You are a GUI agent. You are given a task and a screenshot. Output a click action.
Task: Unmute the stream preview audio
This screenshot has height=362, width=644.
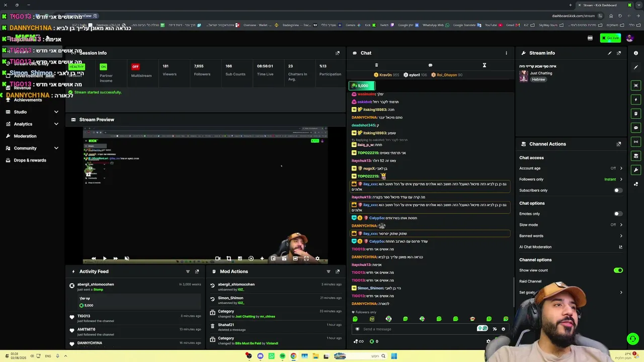click(127, 258)
